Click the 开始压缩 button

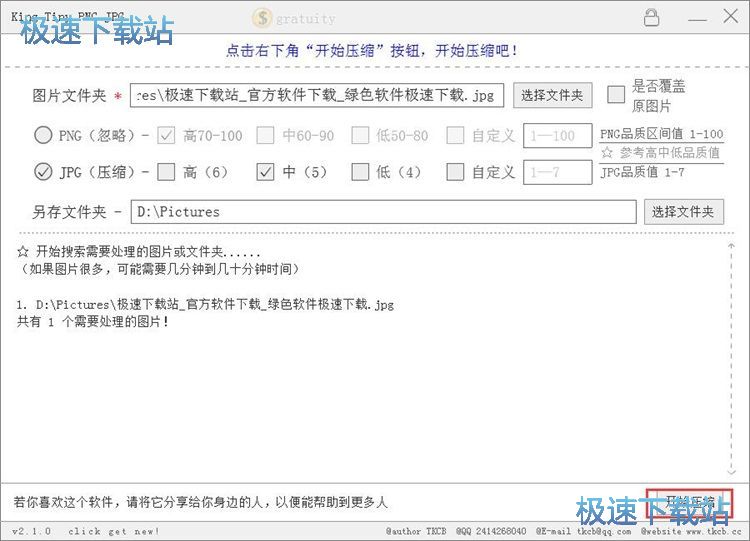[689, 504]
